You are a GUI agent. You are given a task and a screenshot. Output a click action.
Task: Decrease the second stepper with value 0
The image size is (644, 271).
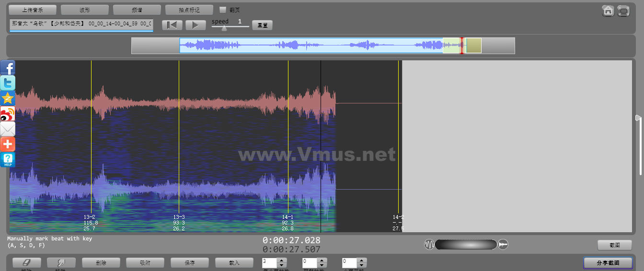(322, 265)
